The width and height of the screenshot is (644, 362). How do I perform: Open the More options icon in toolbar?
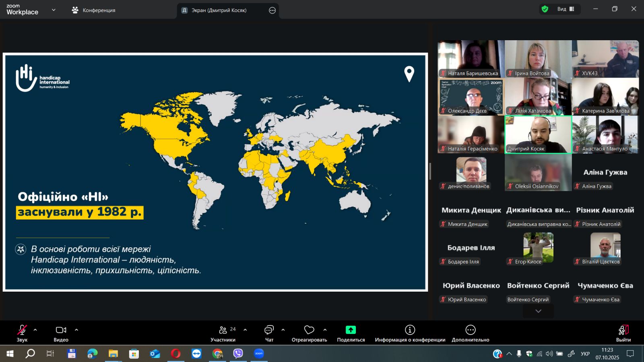470,330
